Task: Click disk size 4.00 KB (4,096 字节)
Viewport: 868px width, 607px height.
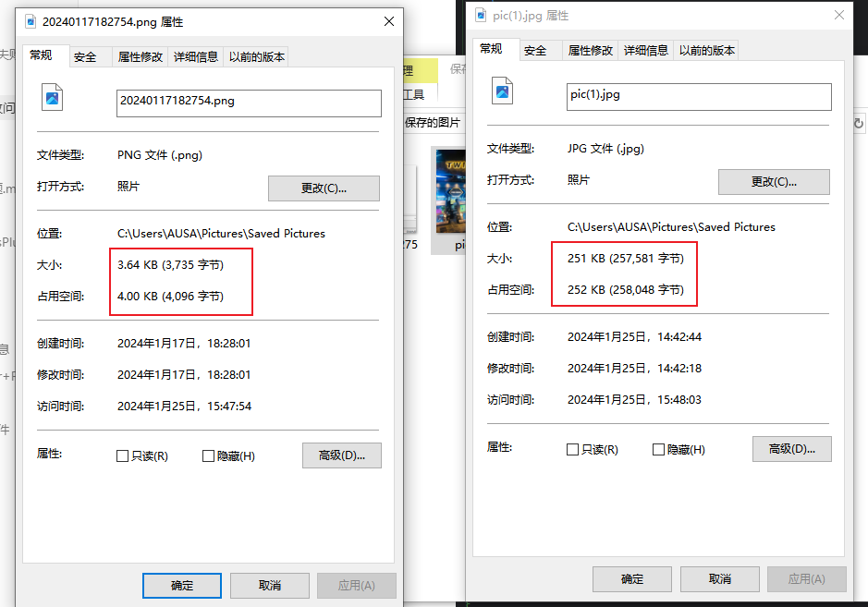Action: (170, 297)
